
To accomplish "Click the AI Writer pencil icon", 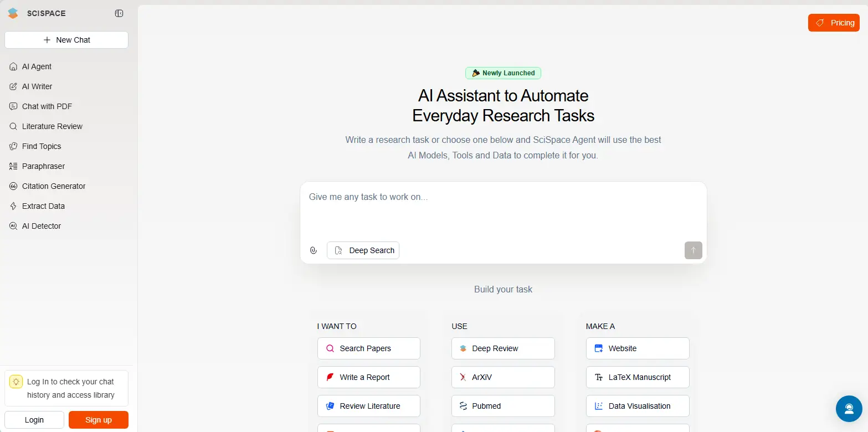I will [x=13, y=86].
